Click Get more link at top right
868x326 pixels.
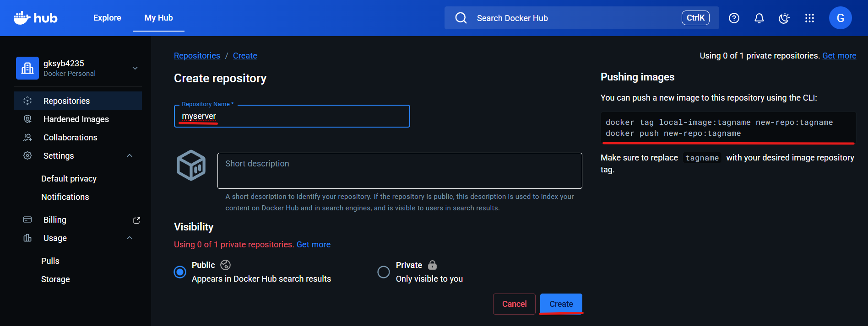coord(839,55)
